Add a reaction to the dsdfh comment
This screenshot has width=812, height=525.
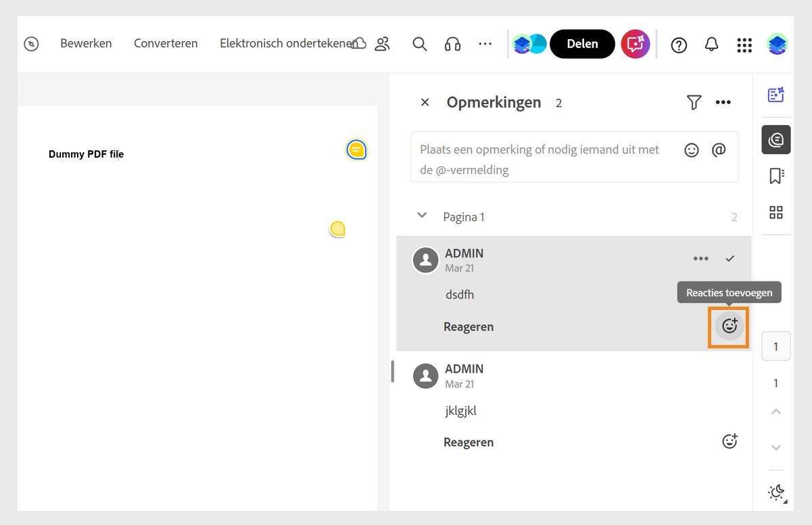click(729, 326)
